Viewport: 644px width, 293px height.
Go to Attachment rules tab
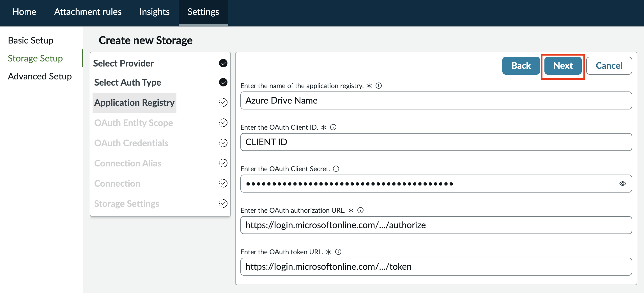pyautogui.click(x=88, y=12)
